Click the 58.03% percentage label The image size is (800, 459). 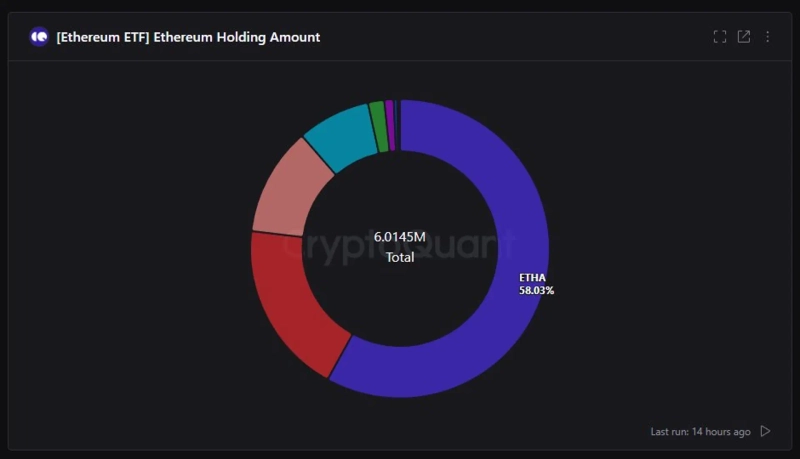(536, 290)
